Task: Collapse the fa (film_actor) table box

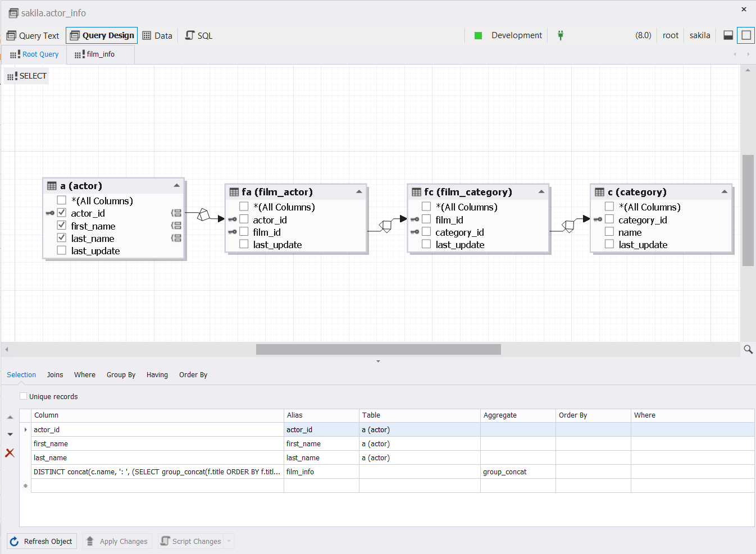Action: [359, 192]
